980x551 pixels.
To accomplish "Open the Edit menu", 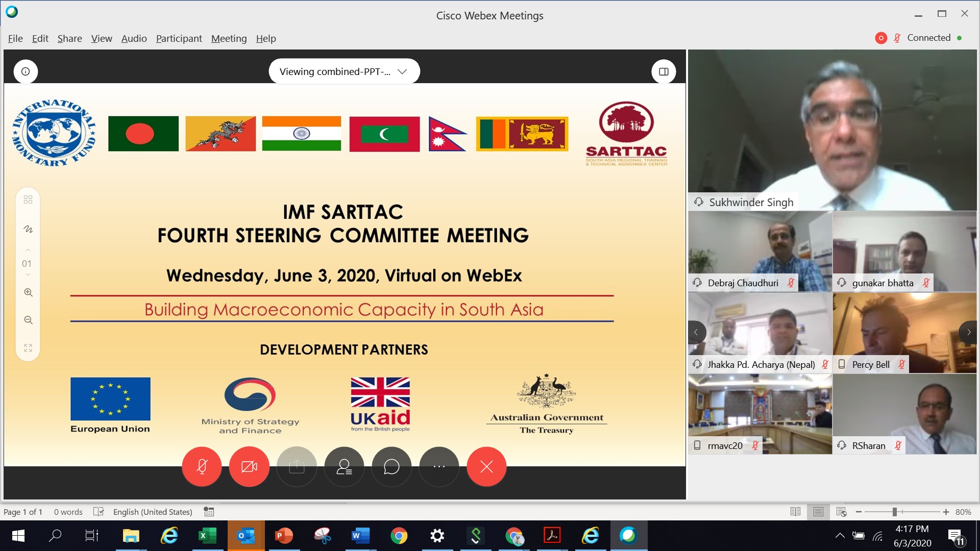I will click(40, 38).
